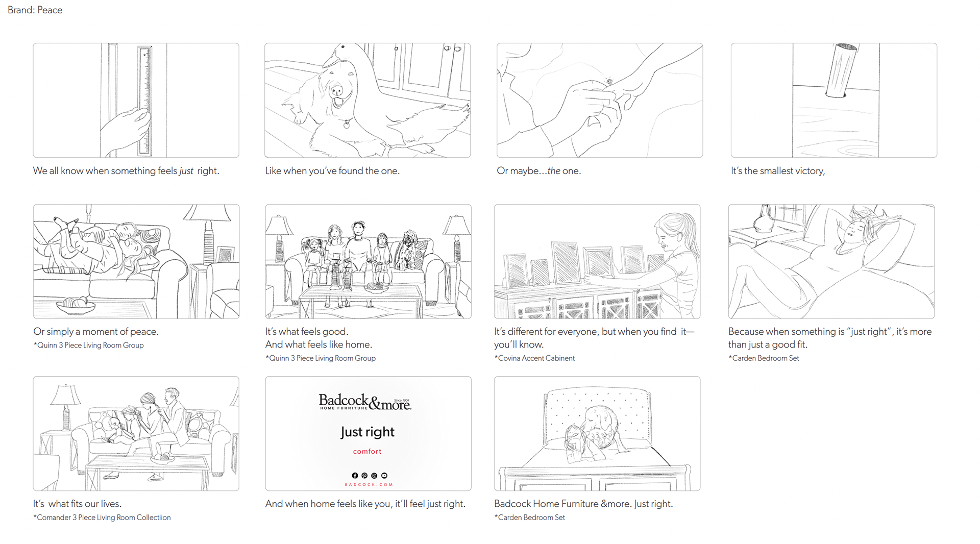Viewport: 980px width, 544px height.
Task: Click the '*Covina Accent Cabinent' product note
Action: 534,358
